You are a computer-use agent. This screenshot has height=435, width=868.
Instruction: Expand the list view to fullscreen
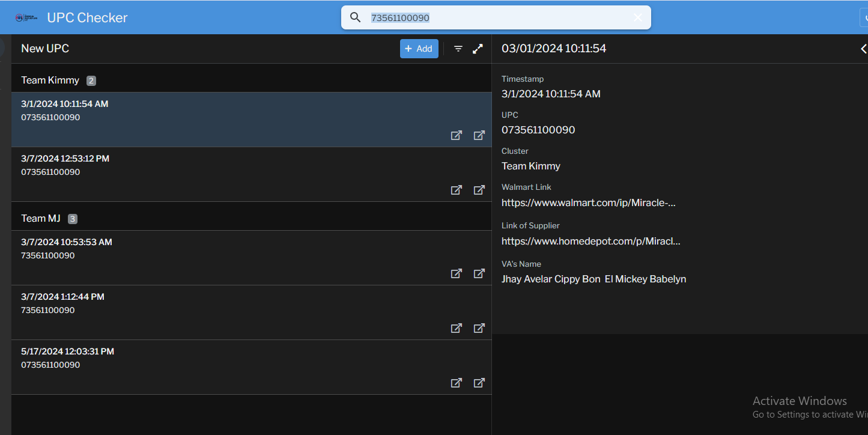click(478, 49)
